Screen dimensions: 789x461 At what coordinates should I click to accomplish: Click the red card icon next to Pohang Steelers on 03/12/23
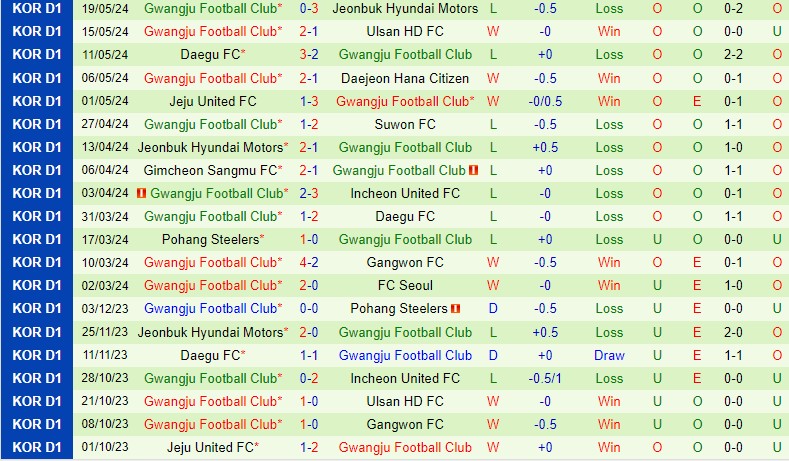point(456,309)
